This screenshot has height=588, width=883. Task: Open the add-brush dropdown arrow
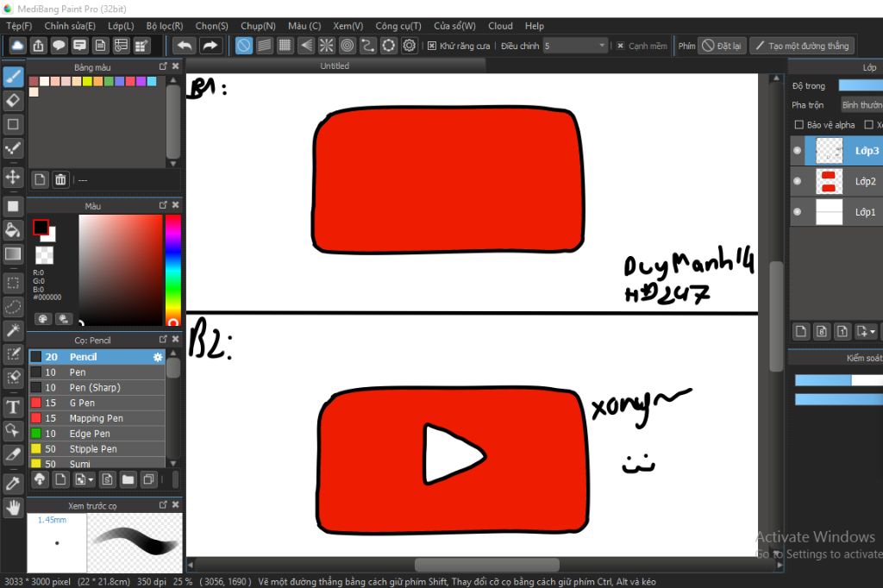pyautogui.click(x=91, y=480)
